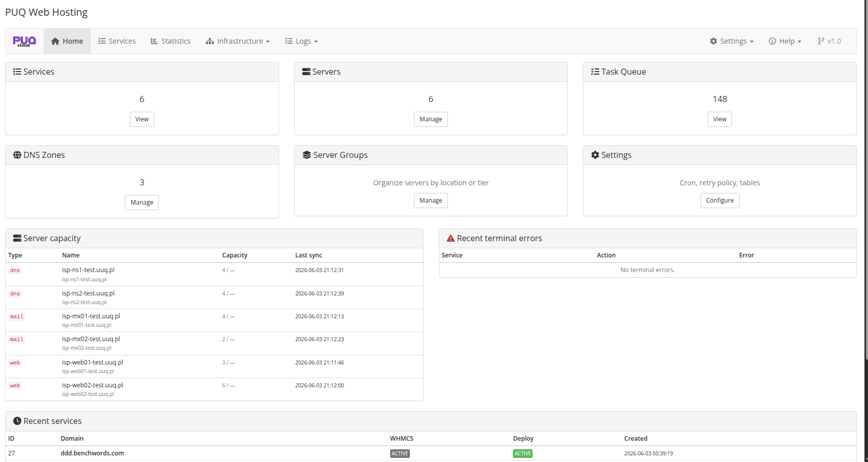
Task: Click the web tag for isp-web02-test
Action: point(15,386)
